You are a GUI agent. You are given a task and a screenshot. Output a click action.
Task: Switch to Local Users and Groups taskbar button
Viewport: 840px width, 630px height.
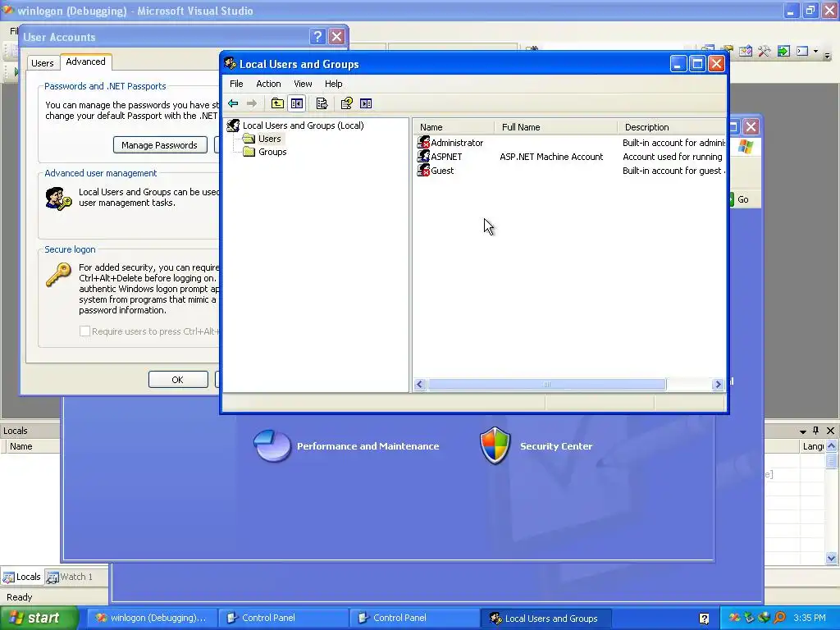coord(546,619)
